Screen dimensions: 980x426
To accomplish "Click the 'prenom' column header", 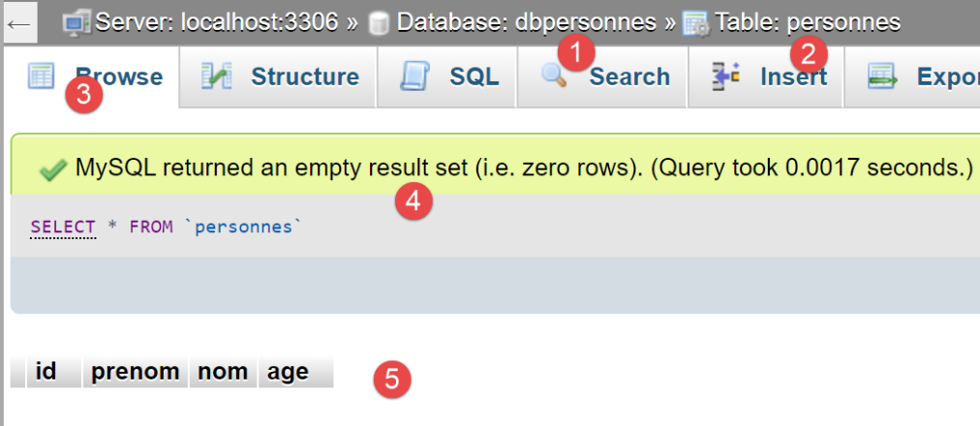I will 136,372.
